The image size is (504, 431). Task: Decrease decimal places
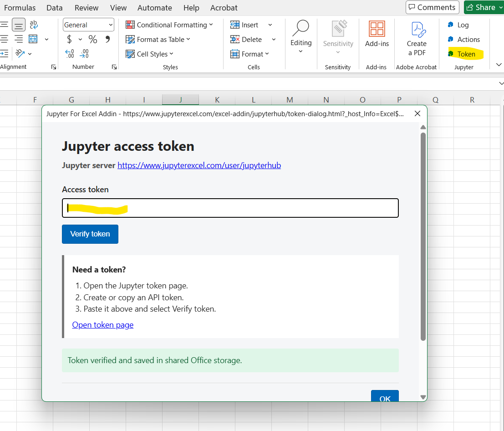pyautogui.click(x=84, y=53)
